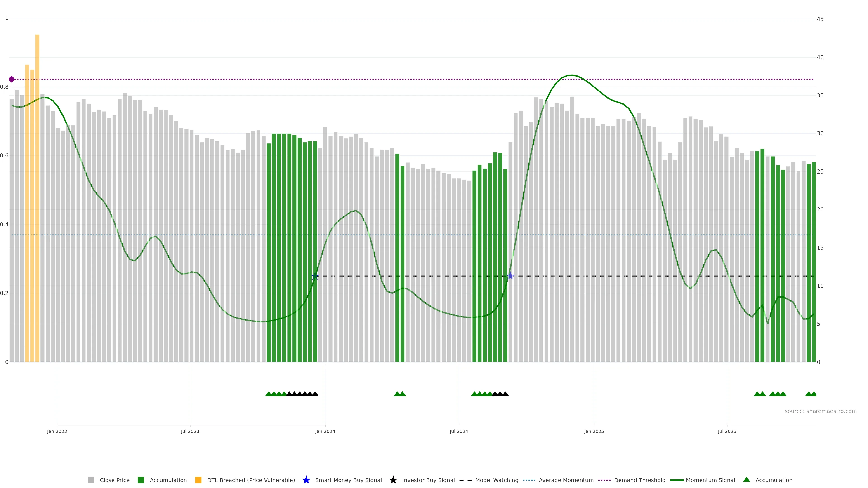868x488 pixels.
Task: Toggle the Momentum Signal legend entry
Action: click(710, 480)
